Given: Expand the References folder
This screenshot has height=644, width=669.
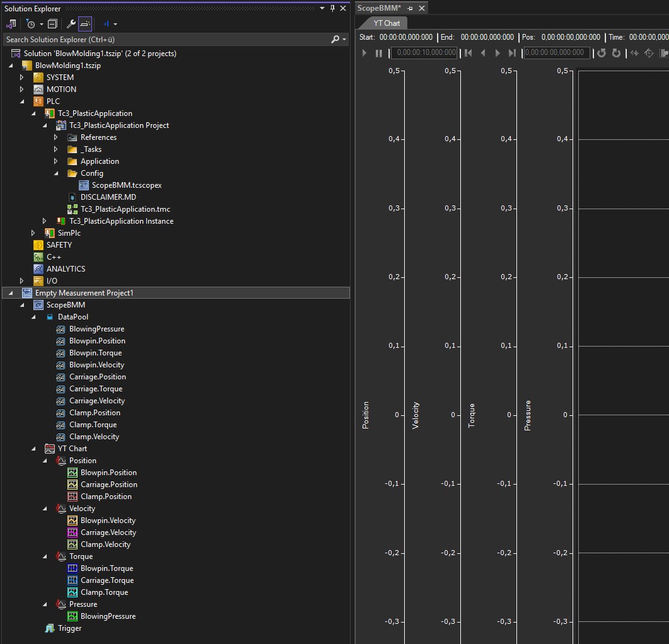Looking at the screenshot, I should click(56, 137).
